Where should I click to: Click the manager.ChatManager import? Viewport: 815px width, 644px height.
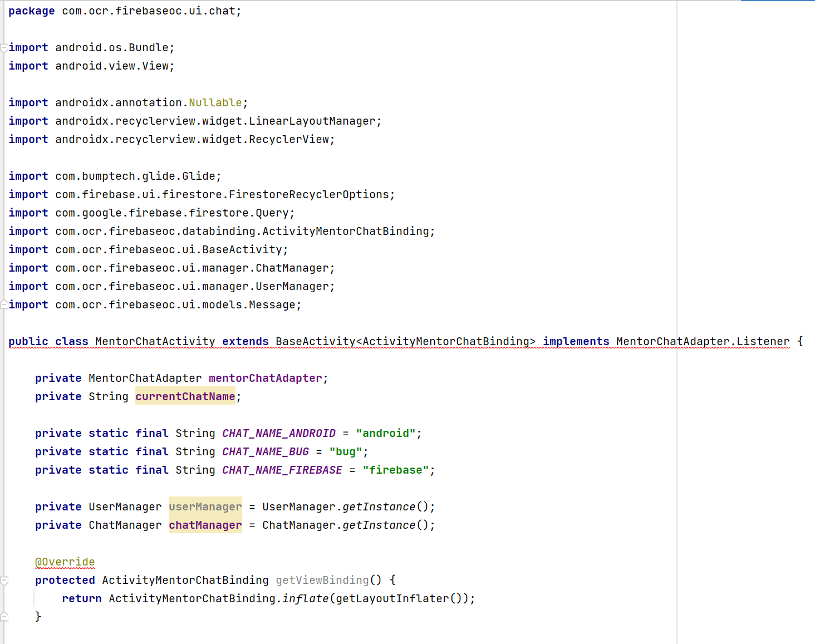(172, 268)
